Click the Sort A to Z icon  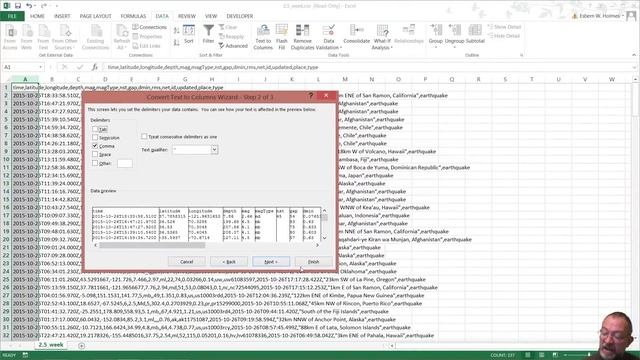[x=176, y=31]
